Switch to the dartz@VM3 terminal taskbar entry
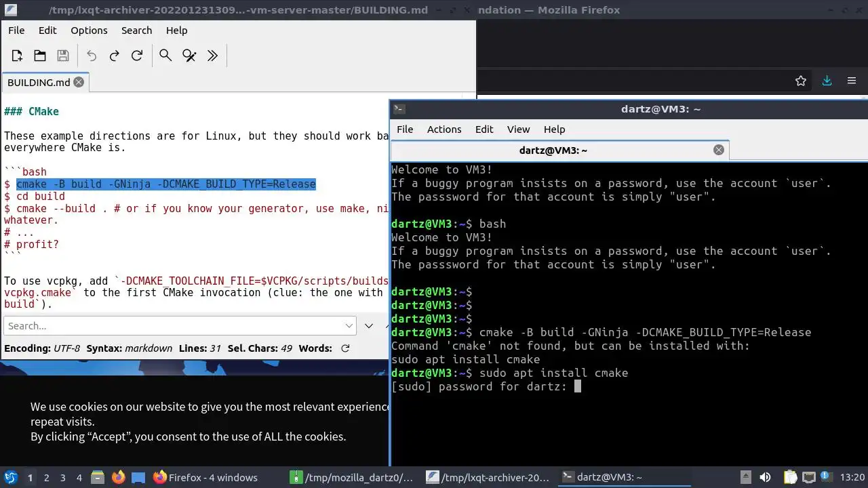 coord(625,477)
